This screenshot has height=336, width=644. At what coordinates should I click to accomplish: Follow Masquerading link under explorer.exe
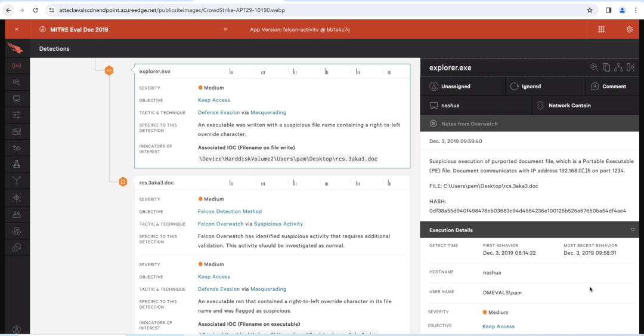click(268, 112)
